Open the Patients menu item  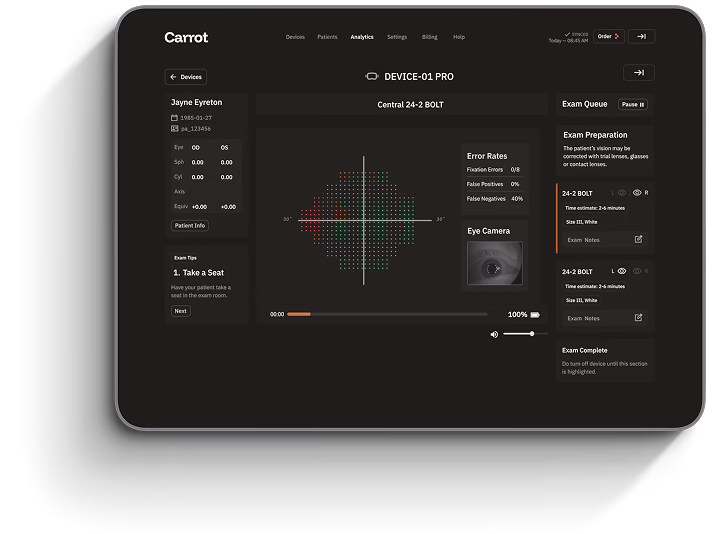[327, 37]
